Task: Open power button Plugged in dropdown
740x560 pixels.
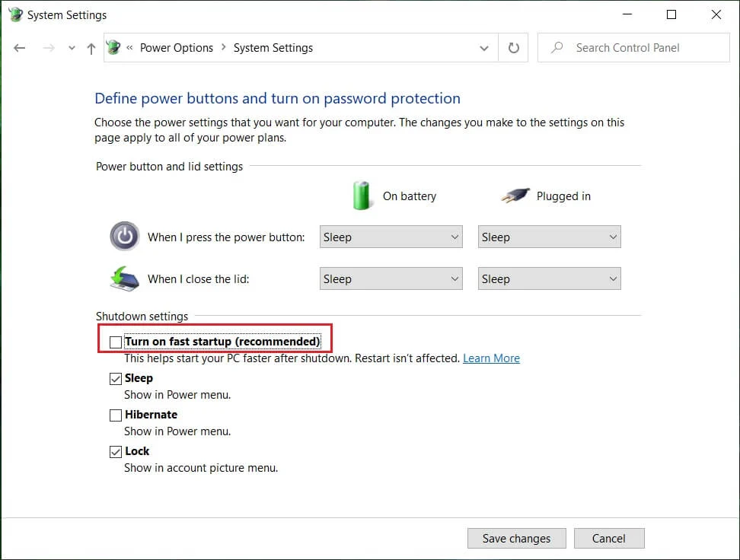Action: (x=549, y=237)
